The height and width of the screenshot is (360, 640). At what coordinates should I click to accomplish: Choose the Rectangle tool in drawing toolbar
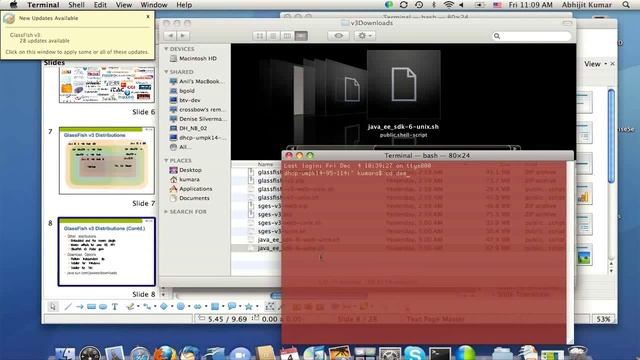[x=91, y=306]
